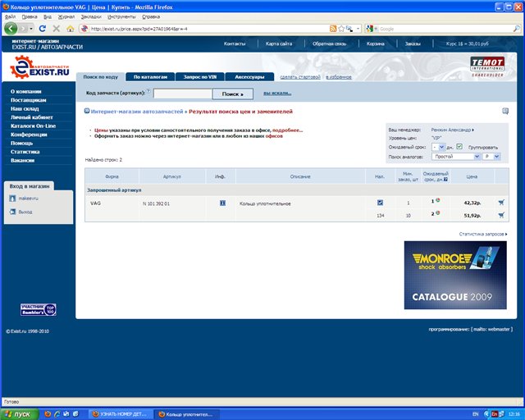525x420 pixels.
Task: Open the info icon for N 101 392 01
Action: click(x=222, y=203)
